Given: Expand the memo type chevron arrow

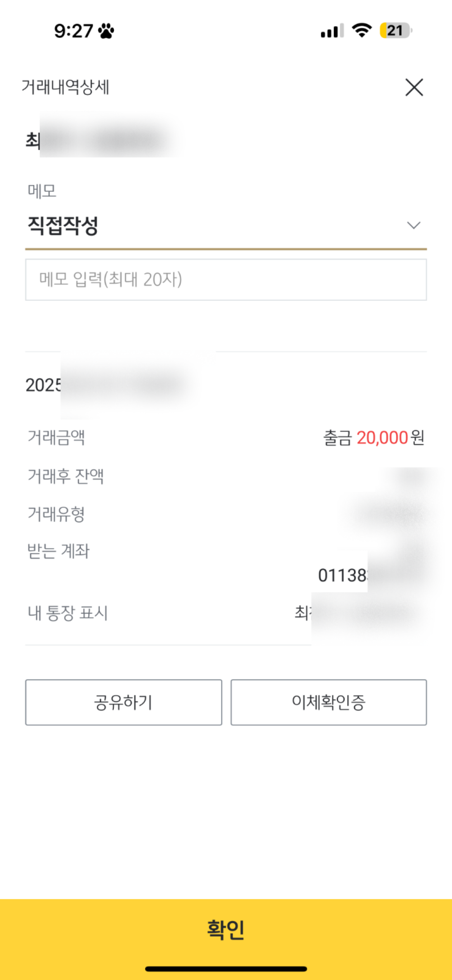Looking at the screenshot, I should (414, 225).
